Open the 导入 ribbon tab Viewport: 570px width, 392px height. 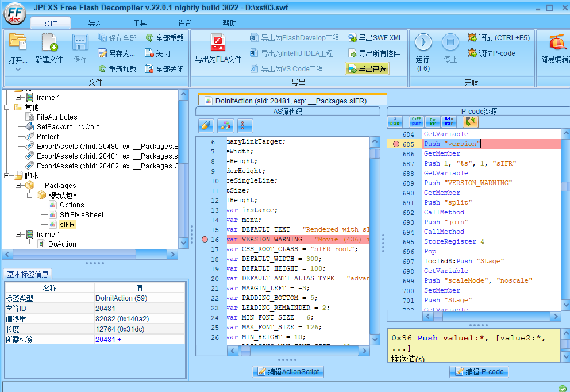(95, 23)
